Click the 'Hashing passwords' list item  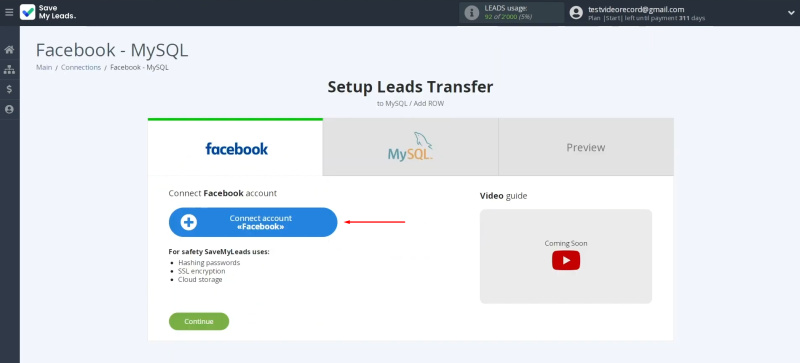209,262
